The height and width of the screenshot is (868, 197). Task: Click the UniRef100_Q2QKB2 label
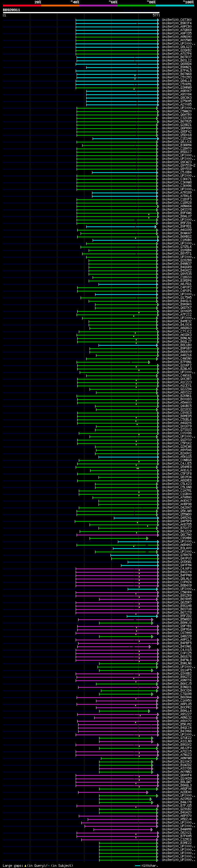[x=177, y=50]
